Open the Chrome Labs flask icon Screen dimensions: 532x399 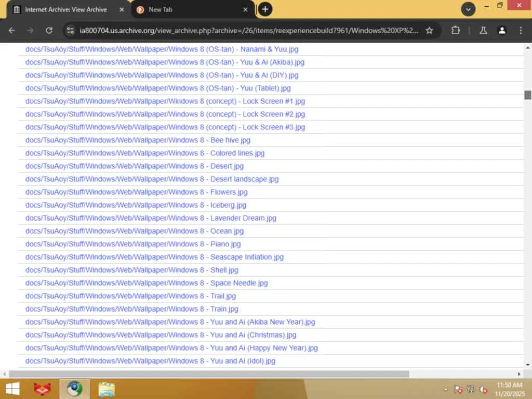pos(483,31)
